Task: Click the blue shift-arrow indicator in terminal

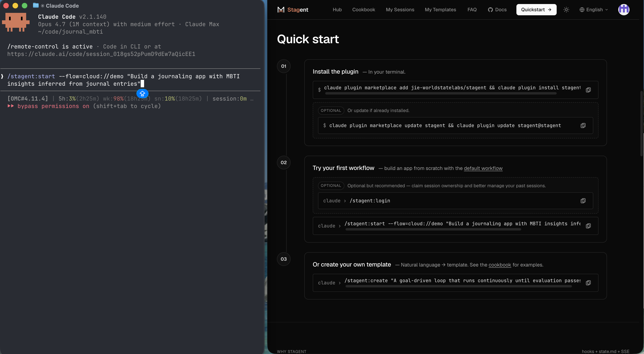Action: (x=142, y=94)
